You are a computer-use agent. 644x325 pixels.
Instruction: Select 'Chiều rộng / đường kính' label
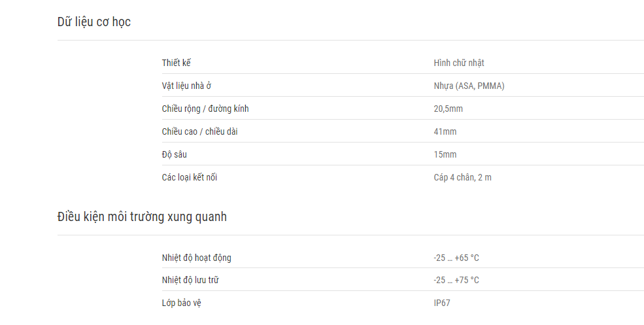point(205,109)
